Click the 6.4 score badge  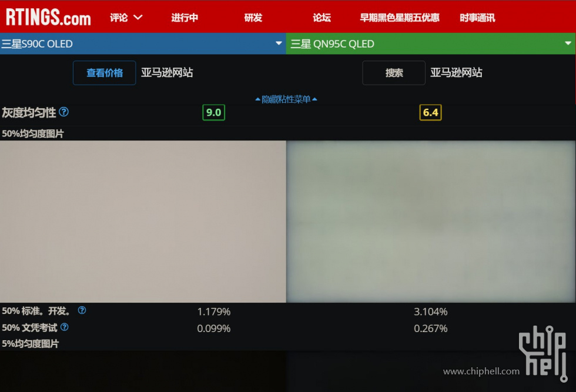430,112
